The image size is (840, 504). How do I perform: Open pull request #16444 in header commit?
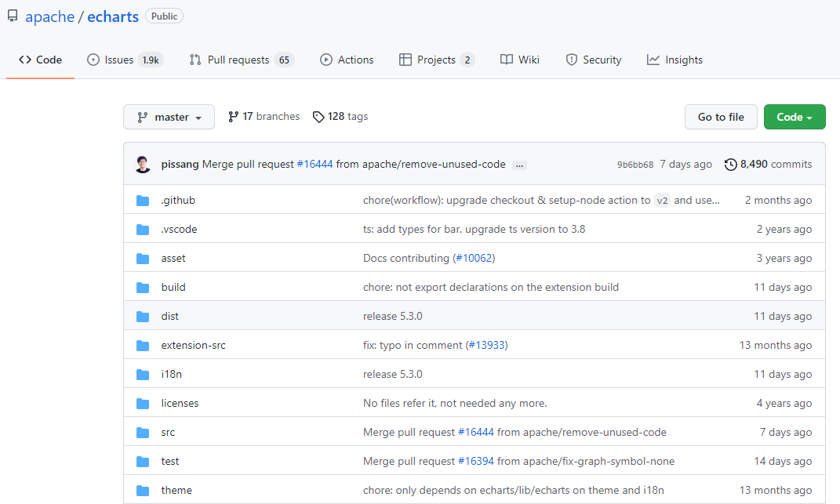click(x=315, y=165)
